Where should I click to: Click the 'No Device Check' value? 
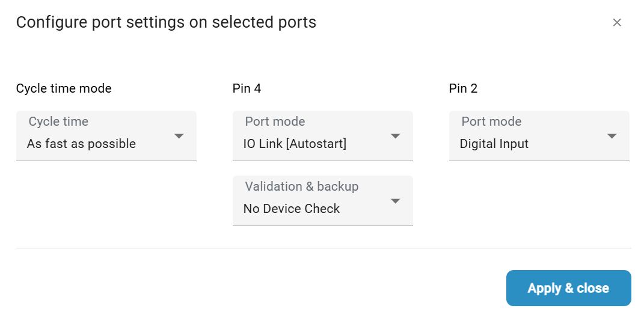[x=292, y=209]
